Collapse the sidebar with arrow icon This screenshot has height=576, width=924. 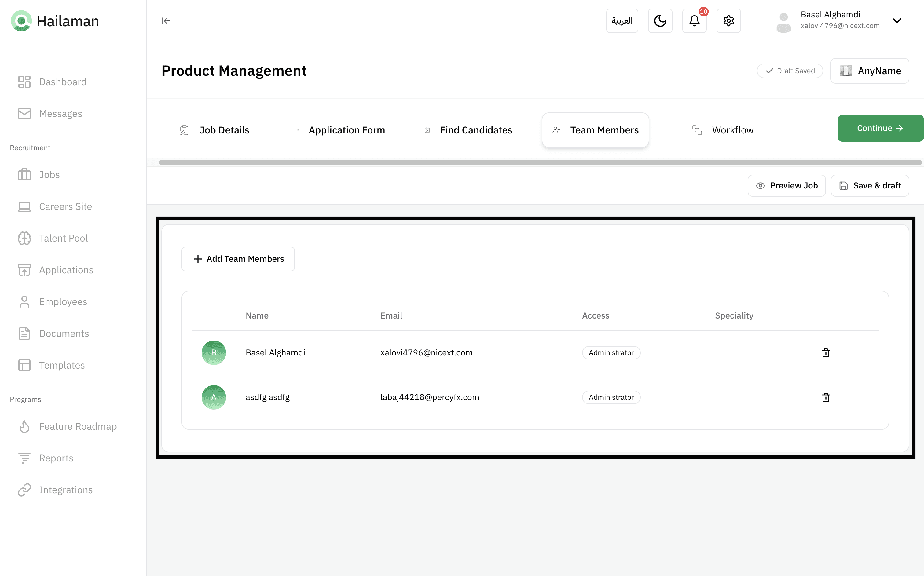click(166, 21)
